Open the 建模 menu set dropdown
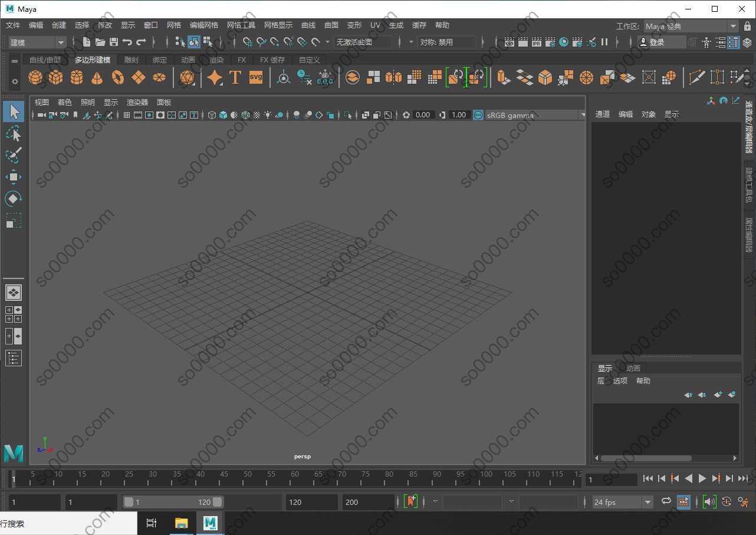 coord(38,42)
